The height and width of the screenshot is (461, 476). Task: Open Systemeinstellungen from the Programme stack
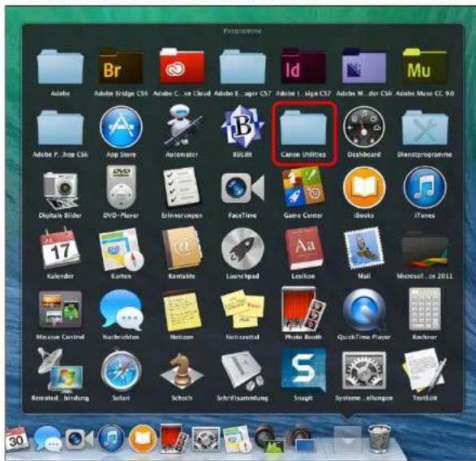(363, 370)
